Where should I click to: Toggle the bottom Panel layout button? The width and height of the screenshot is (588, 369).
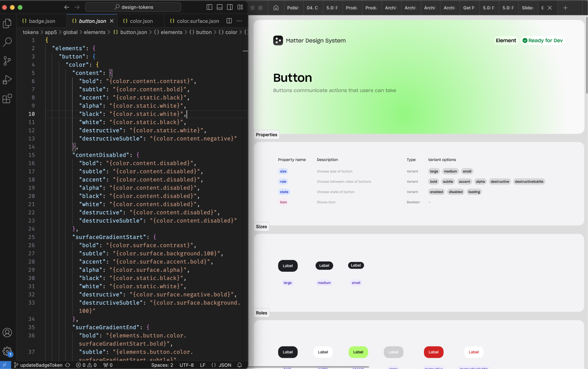click(220, 7)
